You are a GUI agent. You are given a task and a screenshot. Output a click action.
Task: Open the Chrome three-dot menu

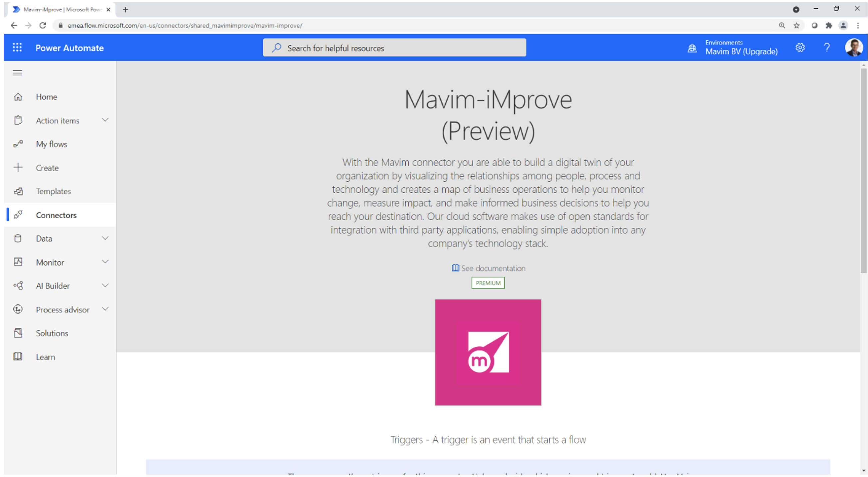point(858,25)
